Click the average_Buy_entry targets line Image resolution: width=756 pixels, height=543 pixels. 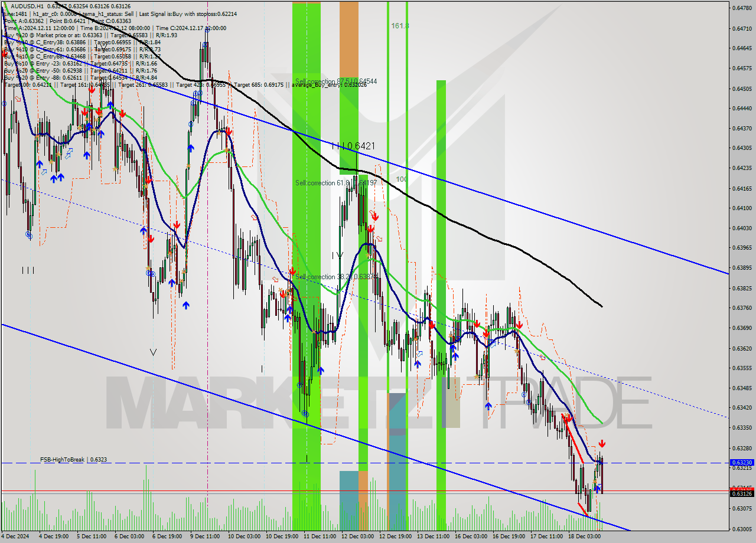coord(185,84)
